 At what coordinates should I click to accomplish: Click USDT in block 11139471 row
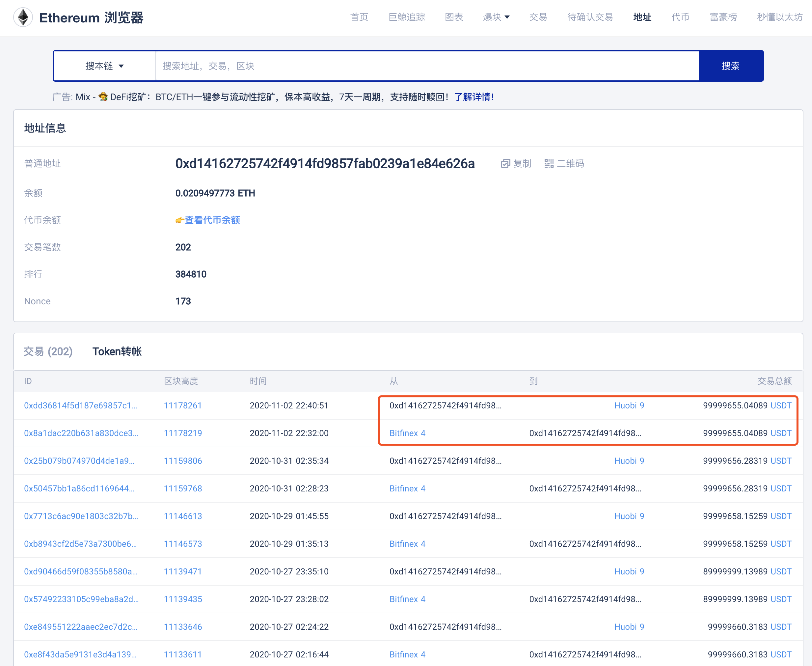(x=781, y=571)
